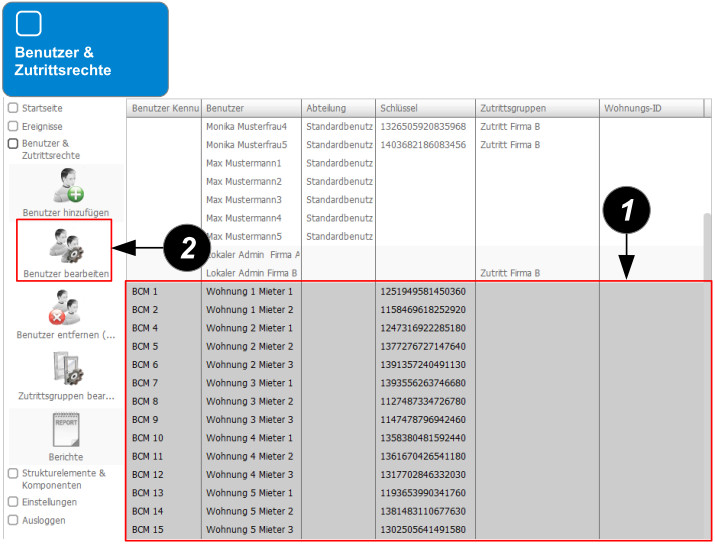Click the Benutzer hinzufügen icon

(66, 186)
